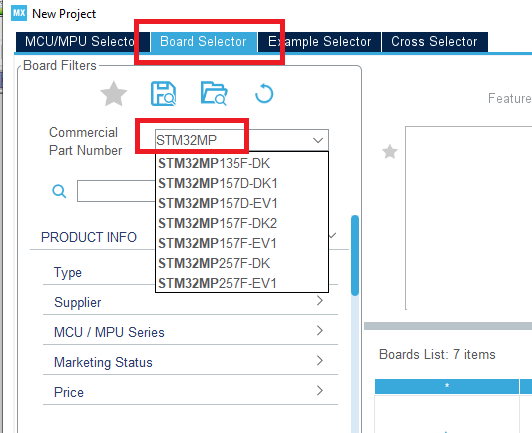Switch to the Cross Selector tab
Viewport: 532px width, 433px height.
tap(435, 42)
